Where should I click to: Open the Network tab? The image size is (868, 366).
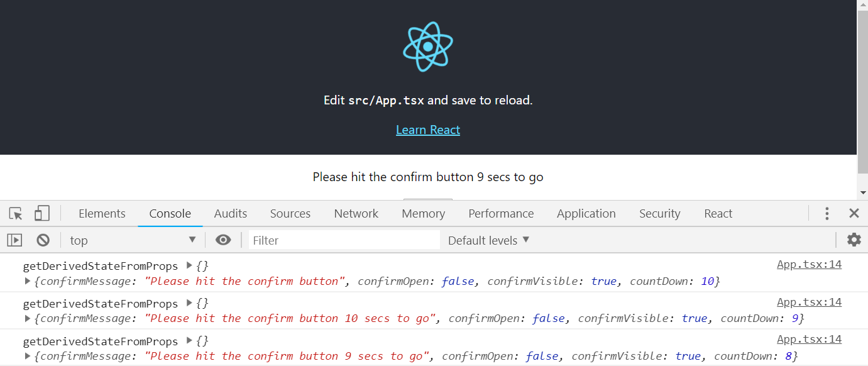(x=356, y=214)
